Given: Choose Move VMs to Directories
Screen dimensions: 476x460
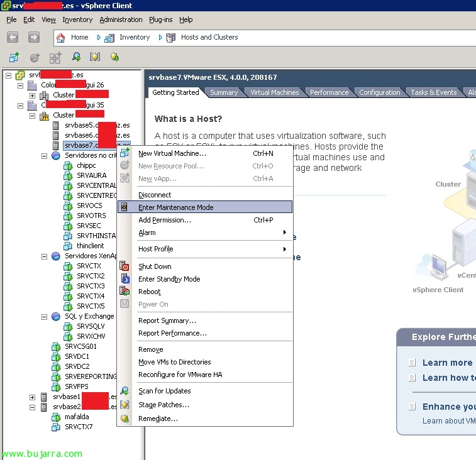Looking at the screenshot, I should point(205,362).
